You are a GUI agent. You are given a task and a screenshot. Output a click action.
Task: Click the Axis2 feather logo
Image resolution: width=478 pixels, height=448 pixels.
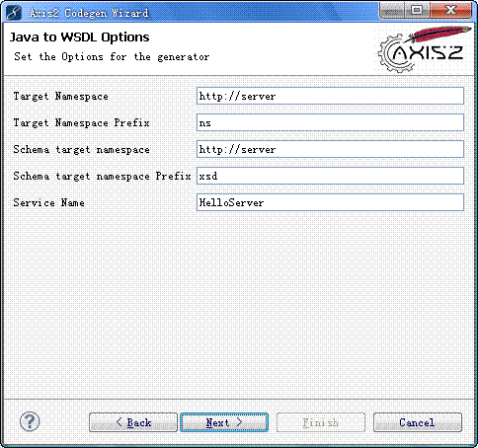coord(425,49)
